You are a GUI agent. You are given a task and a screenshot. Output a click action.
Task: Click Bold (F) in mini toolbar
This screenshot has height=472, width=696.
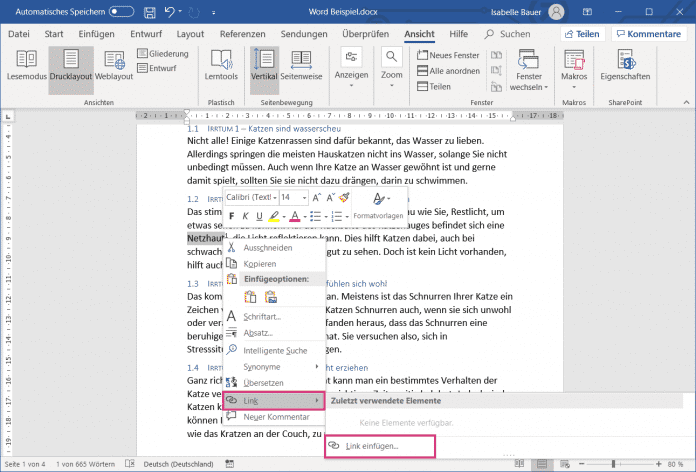pyautogui.click(x=231, y=216)
